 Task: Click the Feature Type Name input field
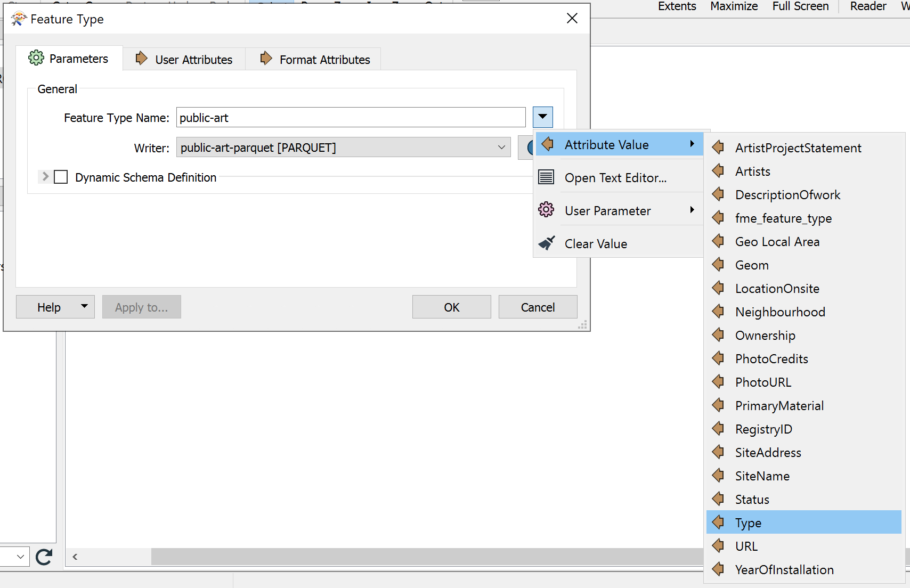click(351, 117)
